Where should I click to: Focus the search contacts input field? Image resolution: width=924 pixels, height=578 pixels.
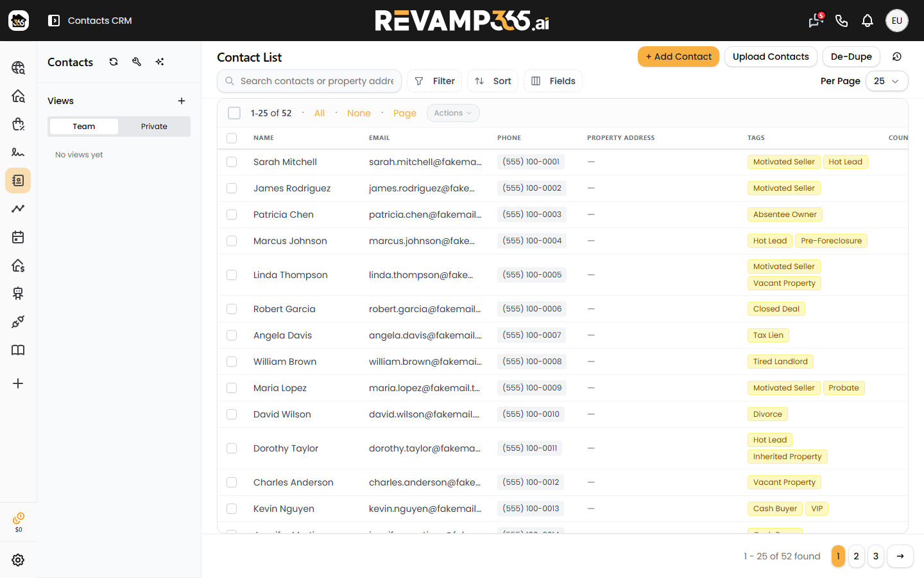coord(309,81)
